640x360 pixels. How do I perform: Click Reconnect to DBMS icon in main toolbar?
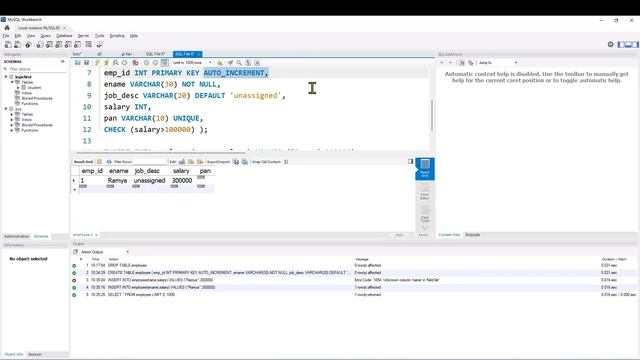(99, 44)
